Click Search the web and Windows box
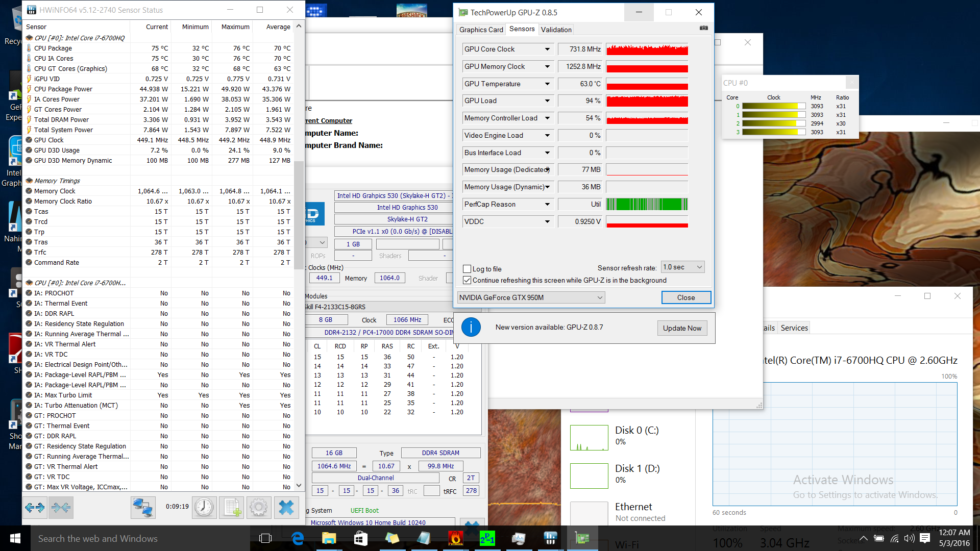The width and height of the screenshot is (980, 551). [140, 538]
